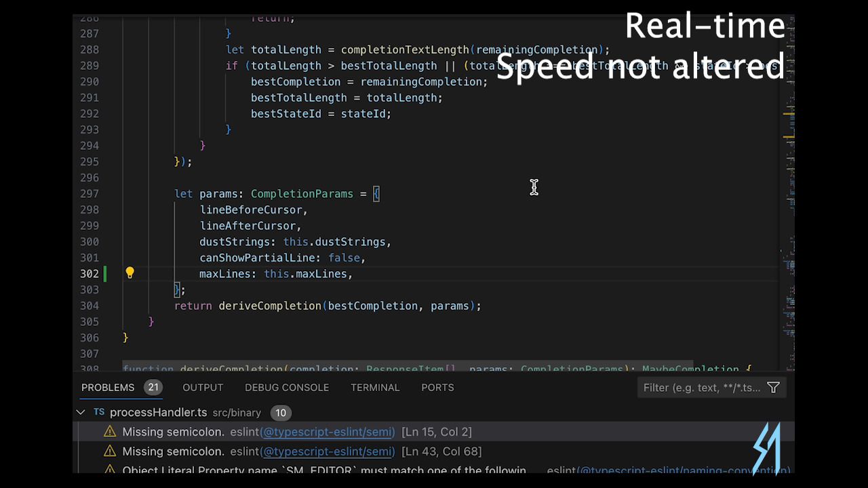Collapse the processHandler.ts problems group
The height and width of the screenshot is (488, 868).
point(81,412)
